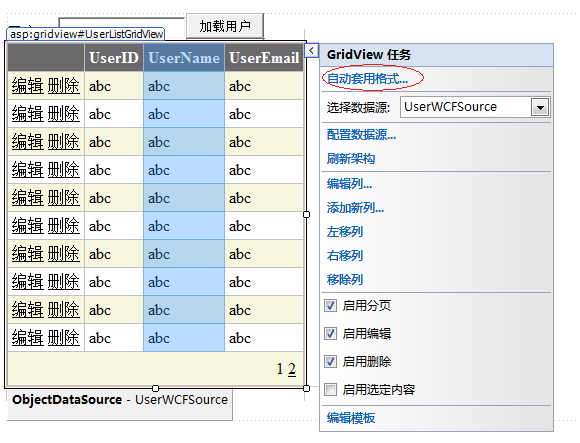Click 添加新列... link

[355, 207]
